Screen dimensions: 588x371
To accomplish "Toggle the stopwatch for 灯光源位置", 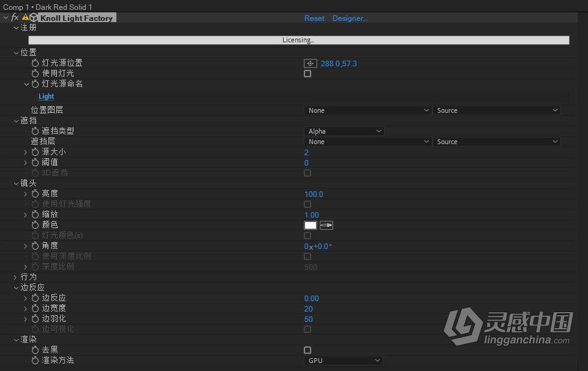I will pyautogui.click(x=36, y=63).
